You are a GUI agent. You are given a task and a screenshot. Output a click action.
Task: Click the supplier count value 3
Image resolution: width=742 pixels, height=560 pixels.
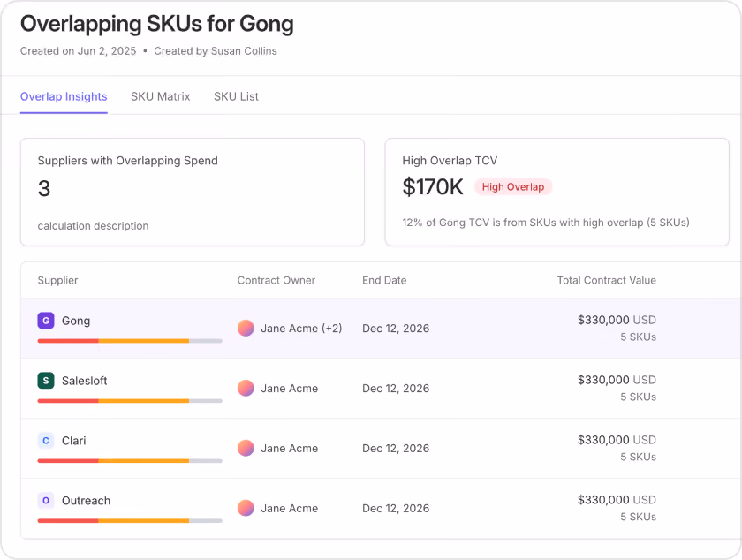coord(44,188)
